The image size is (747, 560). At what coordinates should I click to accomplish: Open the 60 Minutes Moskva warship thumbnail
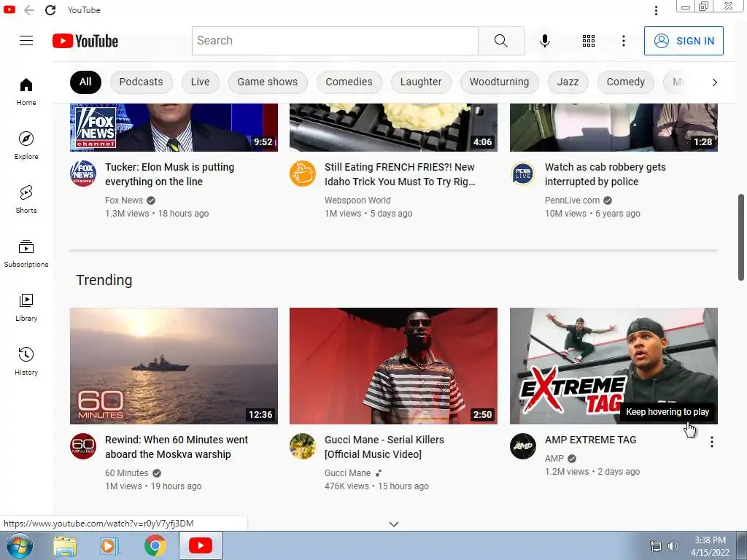tap(174, 366)
